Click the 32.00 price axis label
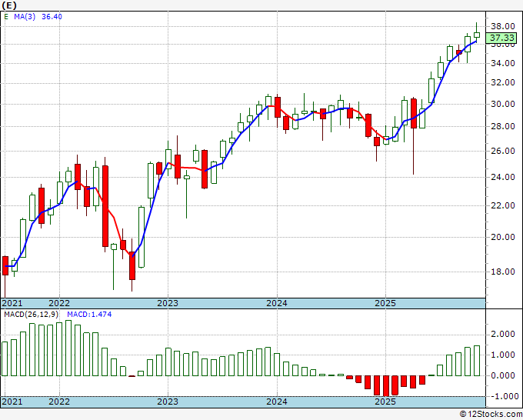Image resolution: width=523 pixels, height=420 pixels. click(503, 83)
